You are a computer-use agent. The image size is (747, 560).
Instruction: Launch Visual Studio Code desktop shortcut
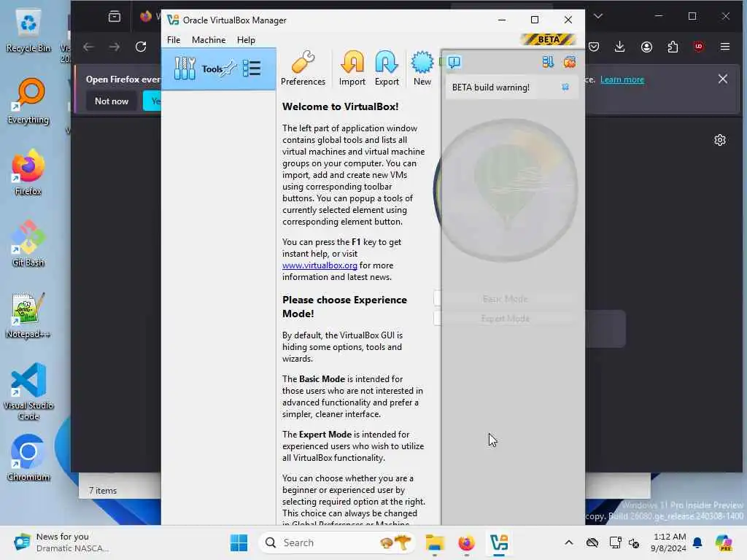pos(28,392)
